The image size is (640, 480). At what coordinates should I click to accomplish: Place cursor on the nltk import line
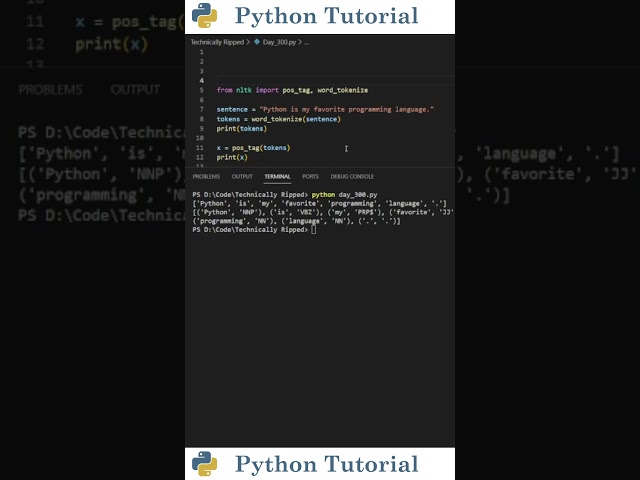(292, 90)
